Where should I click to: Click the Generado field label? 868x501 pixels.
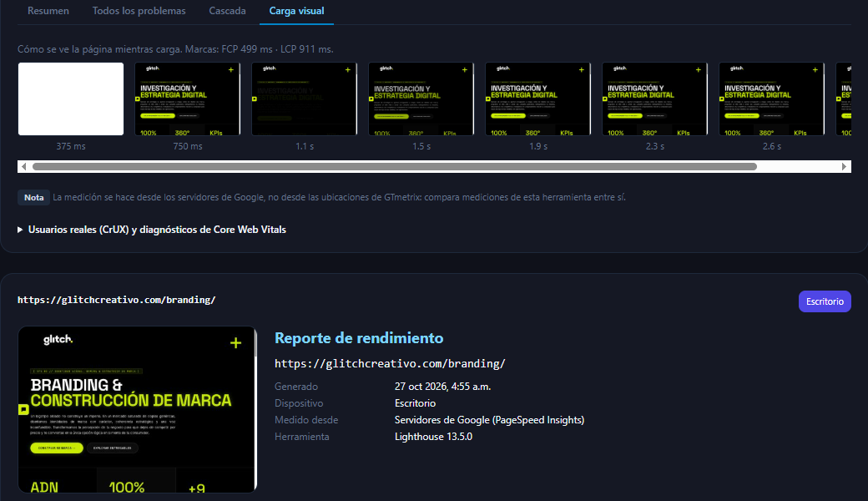(296, 387)
